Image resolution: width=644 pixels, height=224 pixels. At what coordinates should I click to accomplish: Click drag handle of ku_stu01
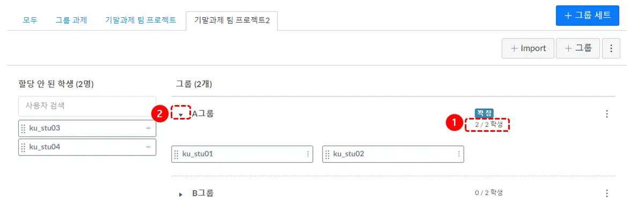(x=175, y=154)
